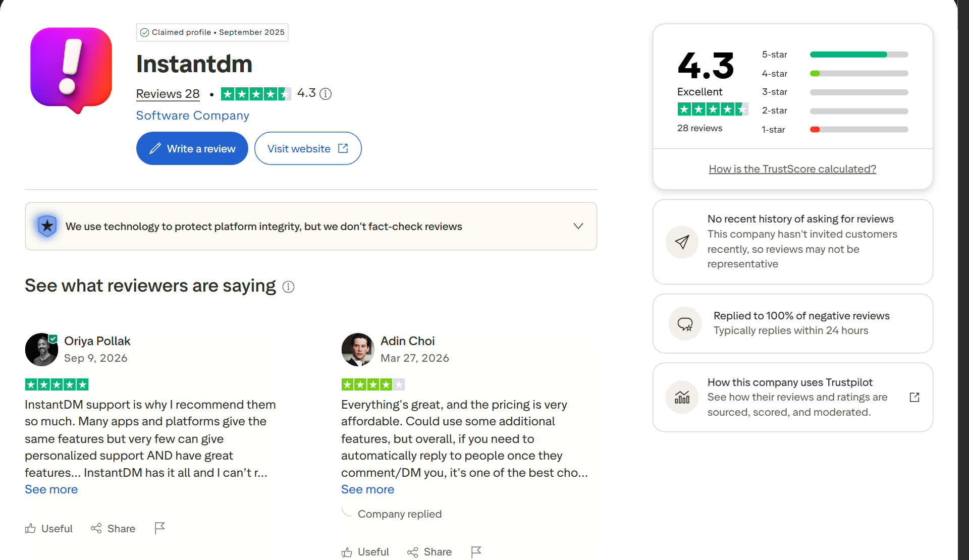Viewport: 969px width, 560px height.
Task: Click Oriya Pollak's profile picture
Action: (x=41, y=349)
